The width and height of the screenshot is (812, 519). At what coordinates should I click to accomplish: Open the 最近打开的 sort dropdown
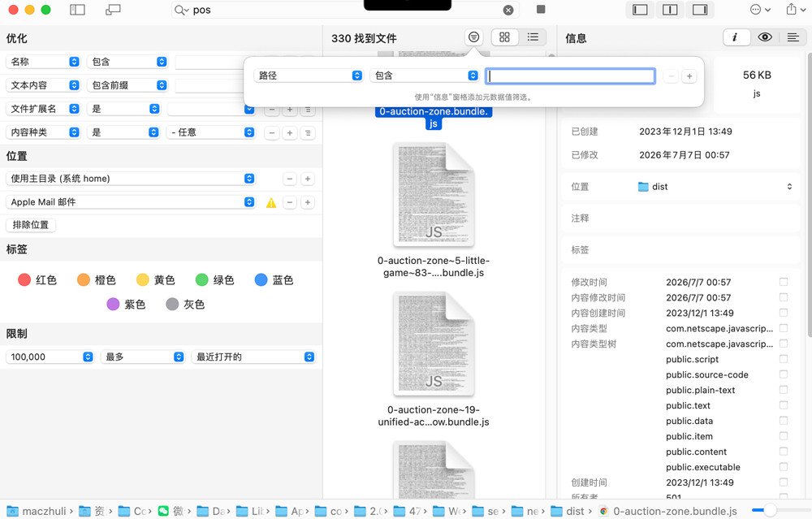(253, 357)
